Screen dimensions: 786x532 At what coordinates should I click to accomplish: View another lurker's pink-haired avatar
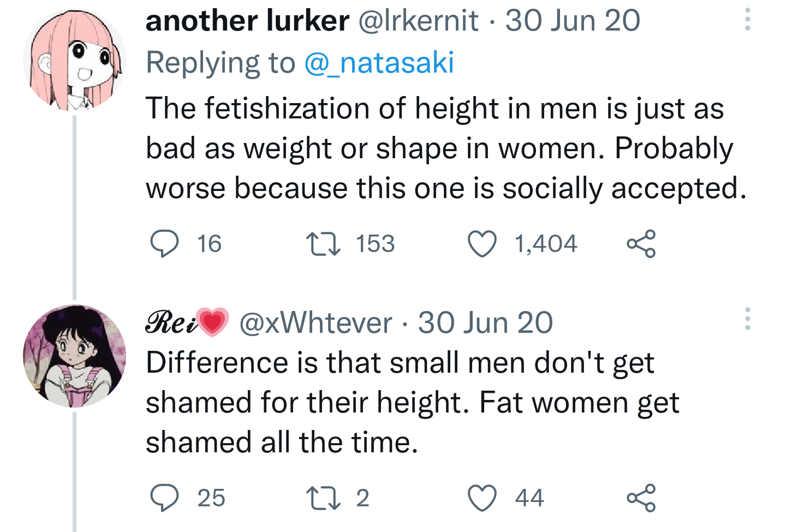(75, 59)
